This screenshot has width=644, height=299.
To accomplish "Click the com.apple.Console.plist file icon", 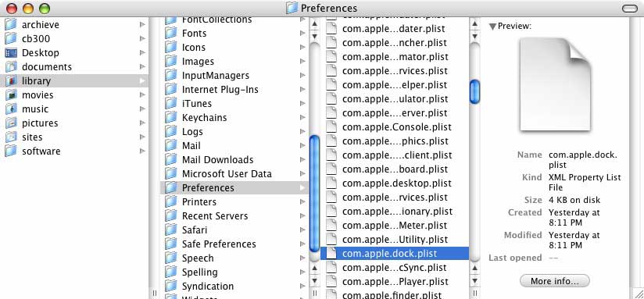I will pyautogui.click(x=331, y=127).
